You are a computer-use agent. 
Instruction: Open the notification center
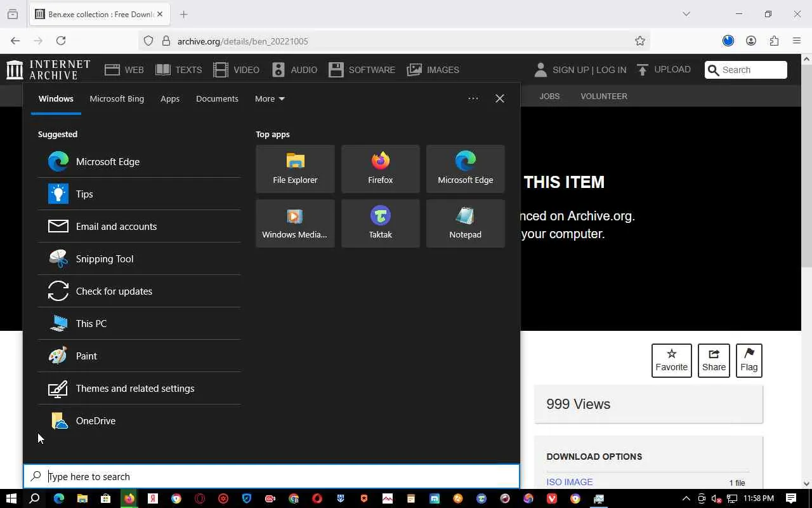tap(791, 498)
